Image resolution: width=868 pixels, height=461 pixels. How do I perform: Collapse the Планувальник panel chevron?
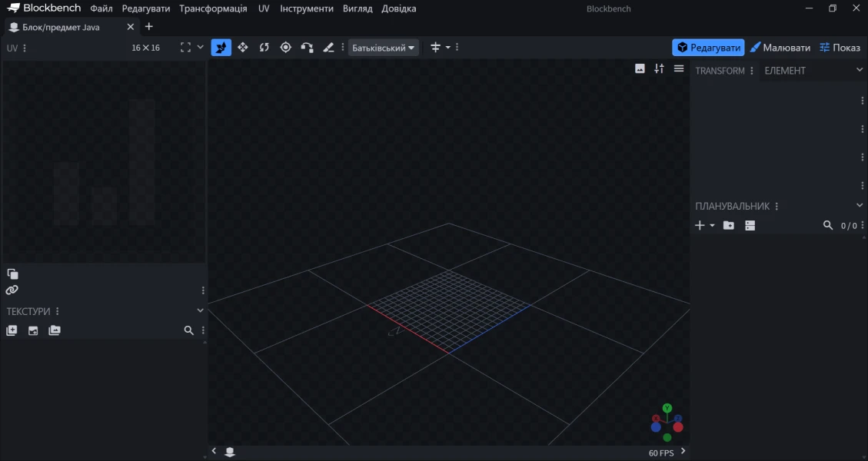pos(860,206)
